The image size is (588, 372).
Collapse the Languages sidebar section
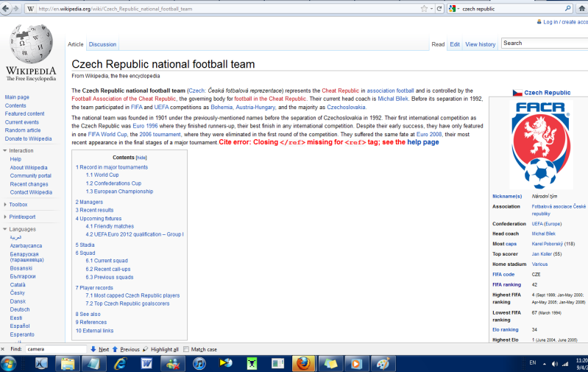pyautogui.click(x=22, y=229)
